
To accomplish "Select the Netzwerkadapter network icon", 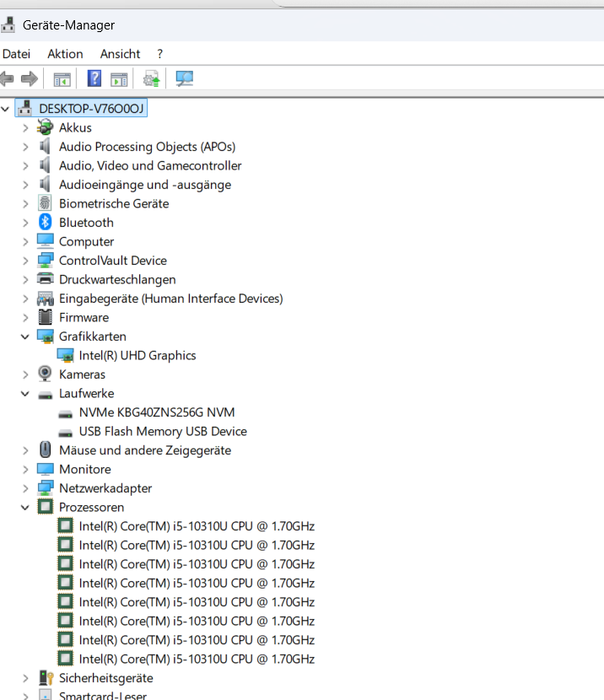I will click(45, 488).
